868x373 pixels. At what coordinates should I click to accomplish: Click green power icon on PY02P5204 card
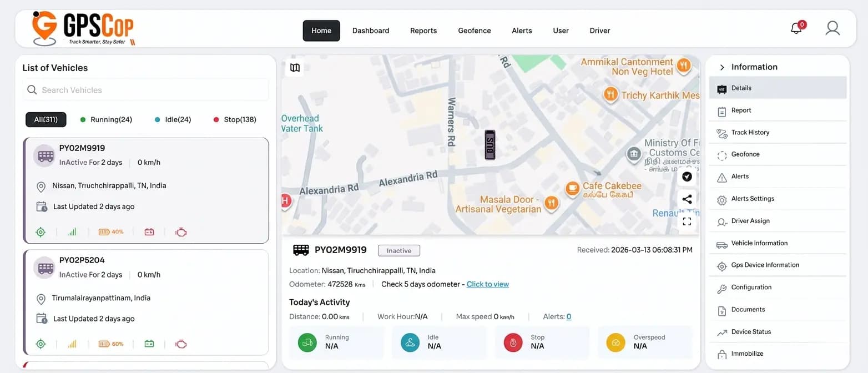[149, 344]
